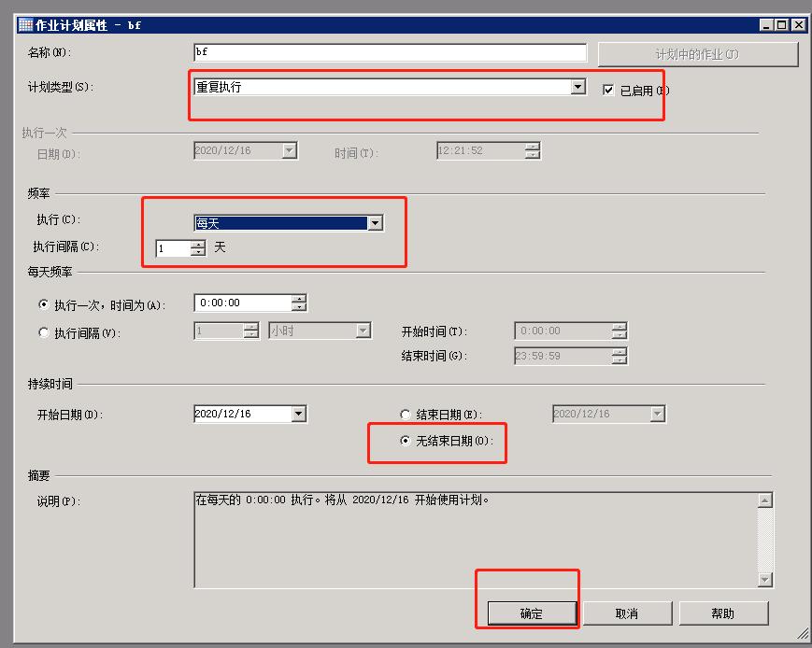This screenshot has height=648, width=812.
Task: Select the 结束日期 radio button
Action: (x=405, y=414)
